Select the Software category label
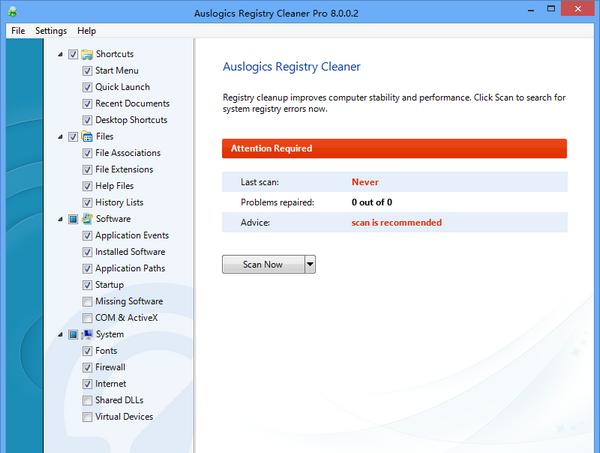600x453 pixels. point(113,219)
